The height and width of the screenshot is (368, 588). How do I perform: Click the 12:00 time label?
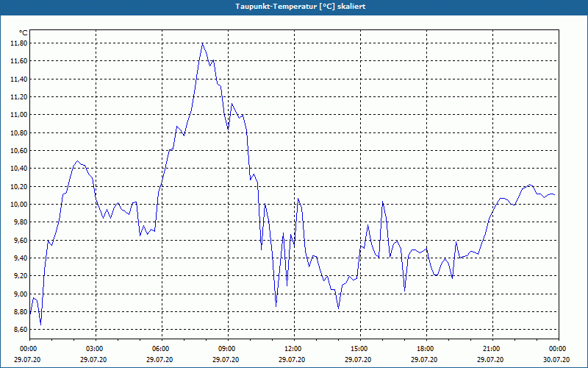click(x=294, y=349)
